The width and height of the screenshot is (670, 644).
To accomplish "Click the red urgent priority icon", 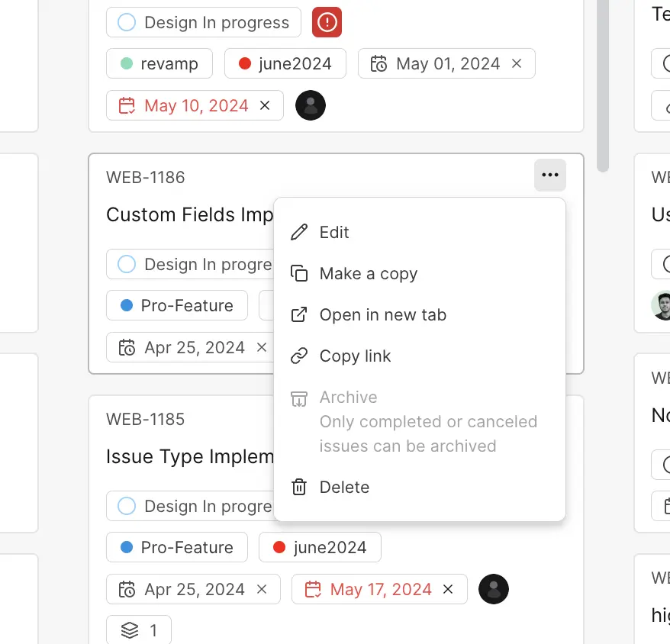I will tap(327, 22).
